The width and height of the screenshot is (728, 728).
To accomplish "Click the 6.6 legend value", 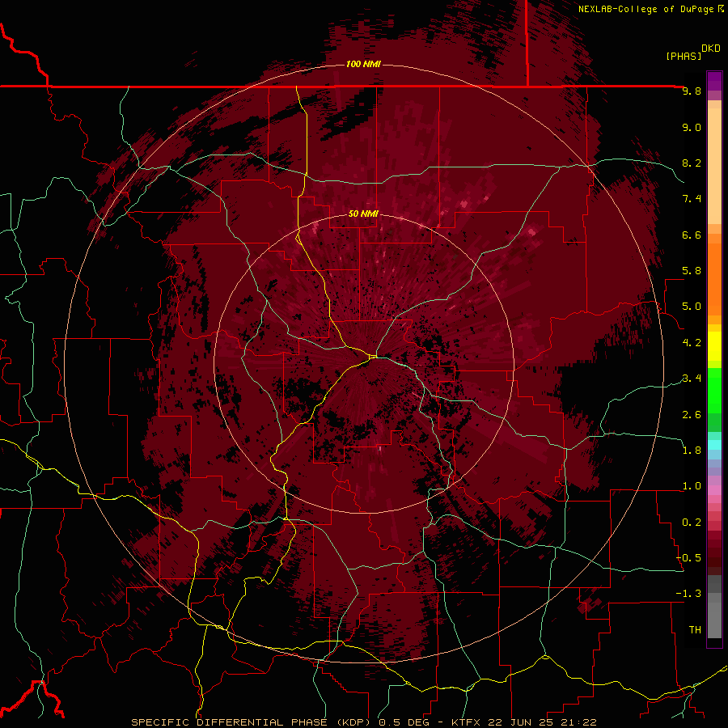I will click(x=692, y=235).
